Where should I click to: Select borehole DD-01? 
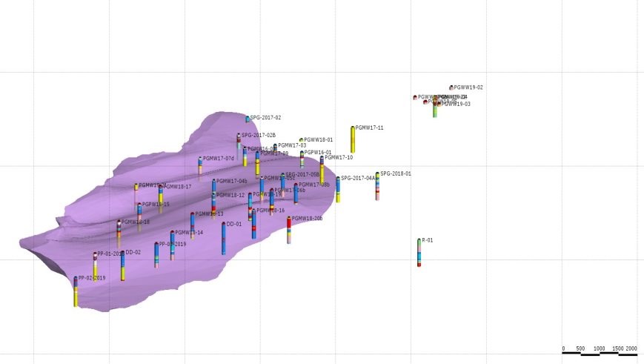[x=223, y=238]
